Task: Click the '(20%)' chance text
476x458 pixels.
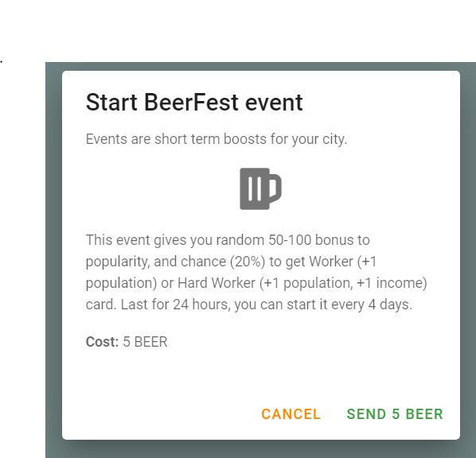Action: 248,262
